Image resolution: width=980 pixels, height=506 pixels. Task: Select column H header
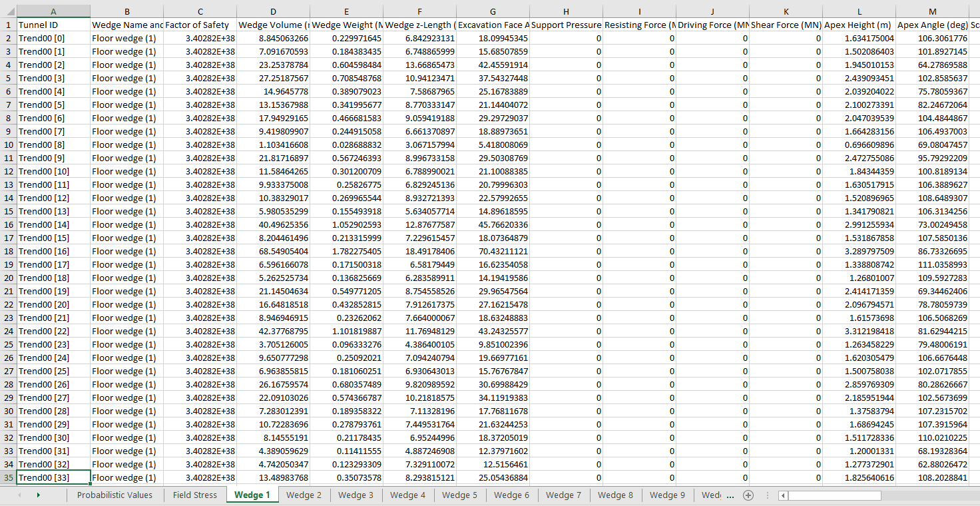[x=566, y=11]
